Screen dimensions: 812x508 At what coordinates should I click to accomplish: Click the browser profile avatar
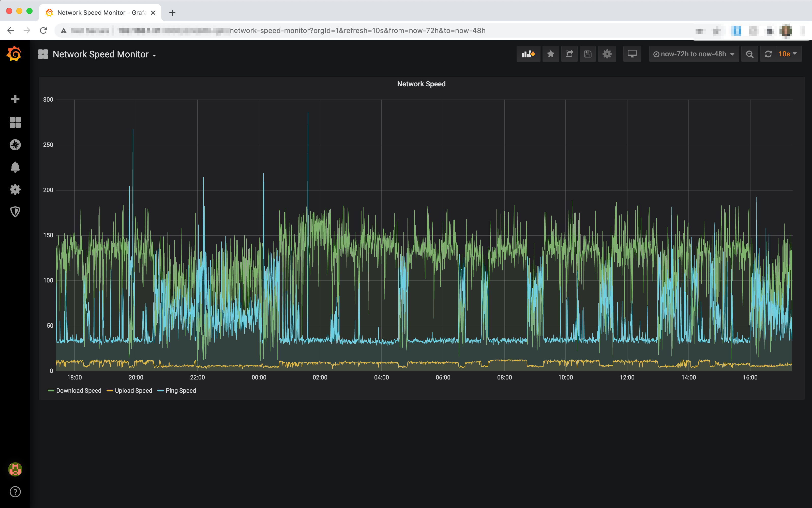[x=786, y=30]
